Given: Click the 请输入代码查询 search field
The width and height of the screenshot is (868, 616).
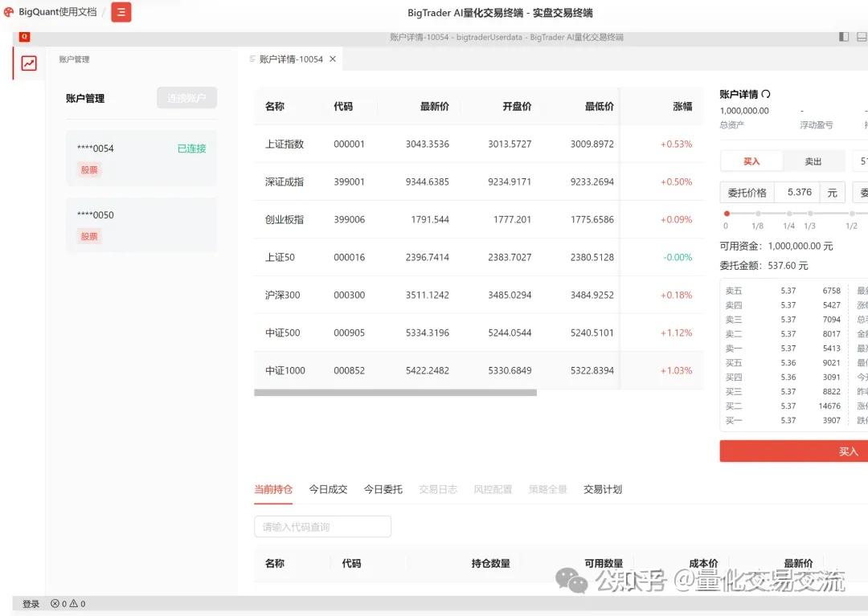Looking at the screenshot, I should point(321,526).
